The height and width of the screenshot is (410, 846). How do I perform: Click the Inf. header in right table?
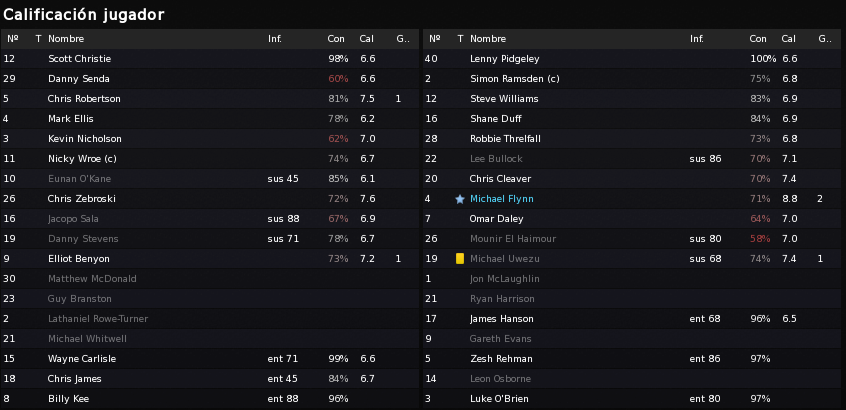pos(697,39)
